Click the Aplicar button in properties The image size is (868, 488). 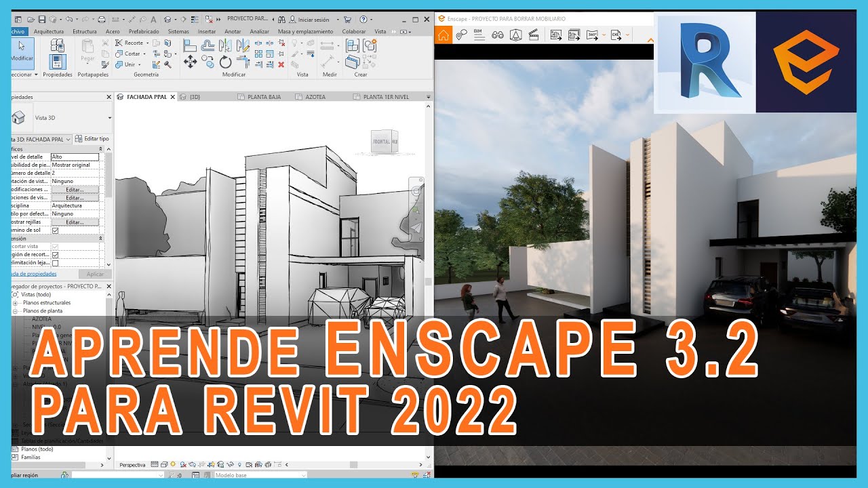pos(96,274)
